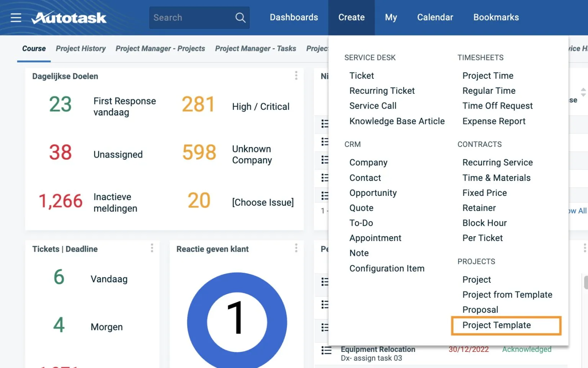Select Time Off Request under Timesheets
The image size is (588, 368).
click(x=497, y=106)
